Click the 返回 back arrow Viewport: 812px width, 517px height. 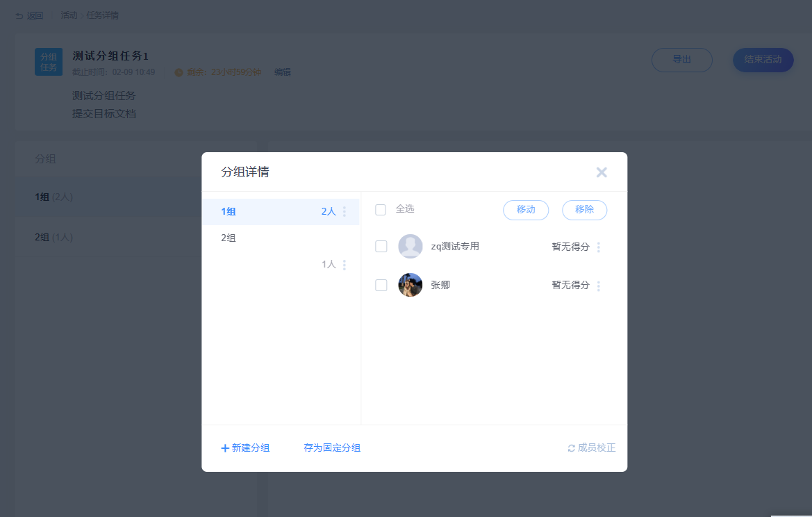(19, 16)
